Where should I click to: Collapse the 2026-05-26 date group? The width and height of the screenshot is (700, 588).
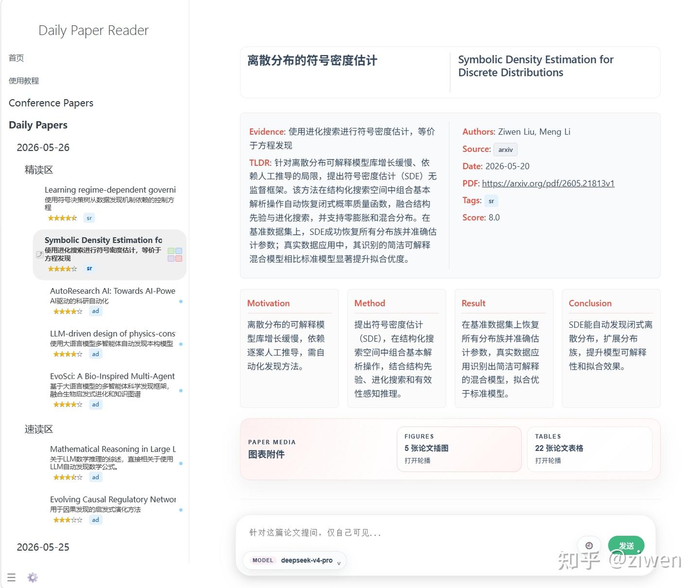coord(43,147)
